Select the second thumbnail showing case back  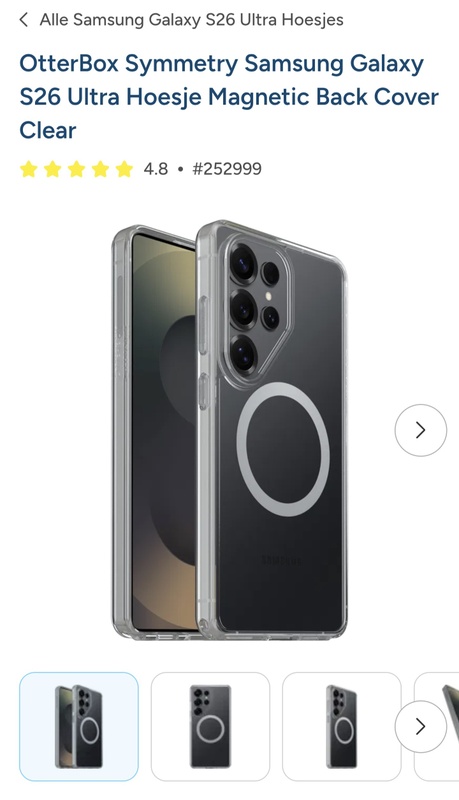tap(210, 727)
